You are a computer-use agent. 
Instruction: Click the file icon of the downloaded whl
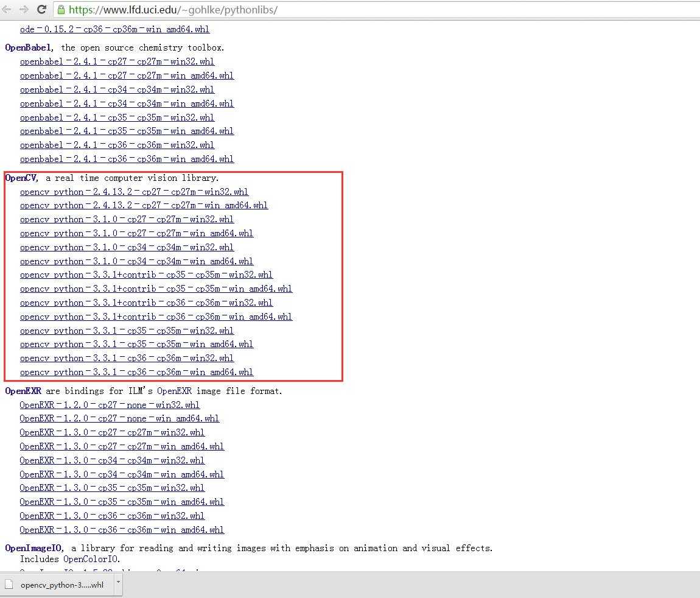tap(9, 584)
